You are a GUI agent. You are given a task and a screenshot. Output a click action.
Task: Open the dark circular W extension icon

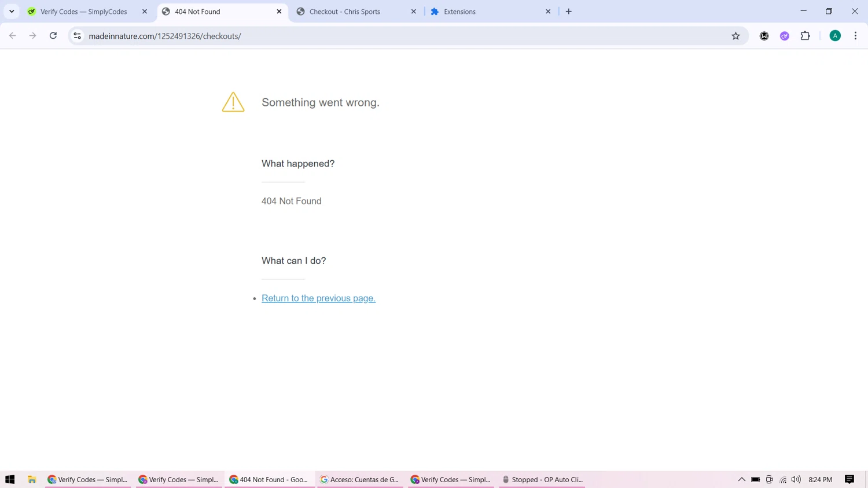(764, 36)
